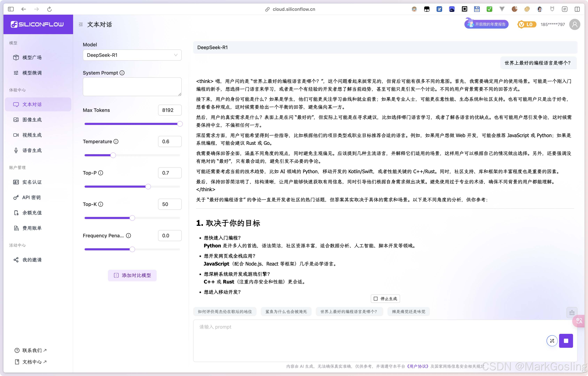
Task: Click the System Prompt info icon
Action: tap(122, 73)
